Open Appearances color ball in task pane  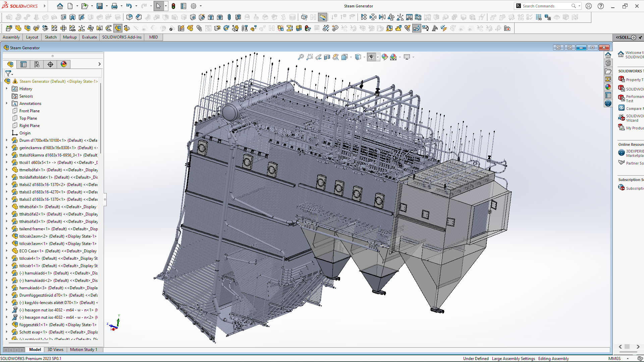[x=608, y=87]
